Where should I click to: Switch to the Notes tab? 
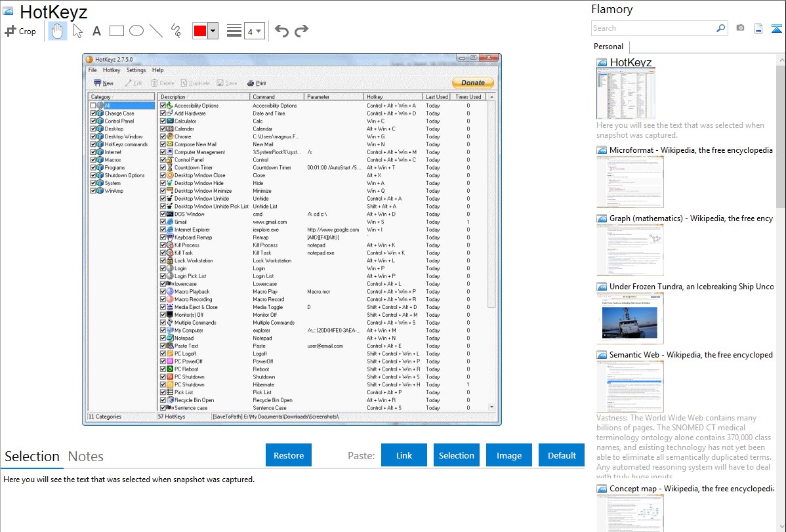click(86, 457)
